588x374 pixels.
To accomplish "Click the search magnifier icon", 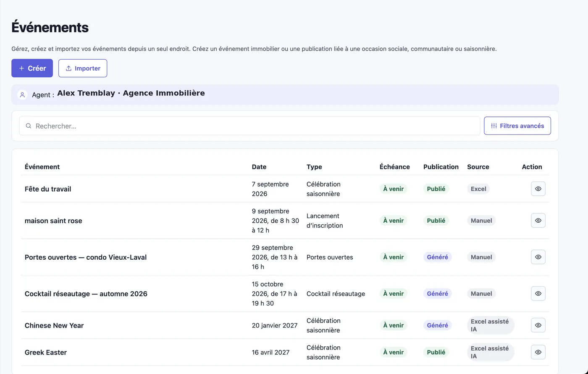I will 29,126.
